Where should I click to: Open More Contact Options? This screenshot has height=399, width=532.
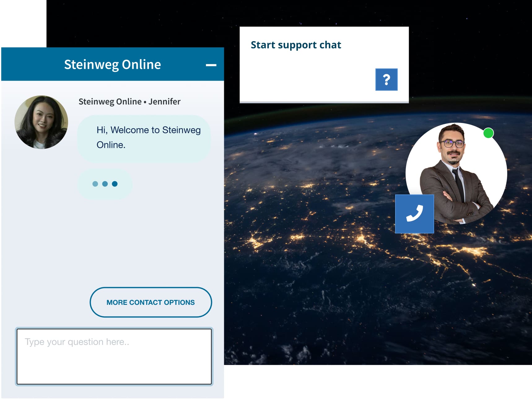150,302
